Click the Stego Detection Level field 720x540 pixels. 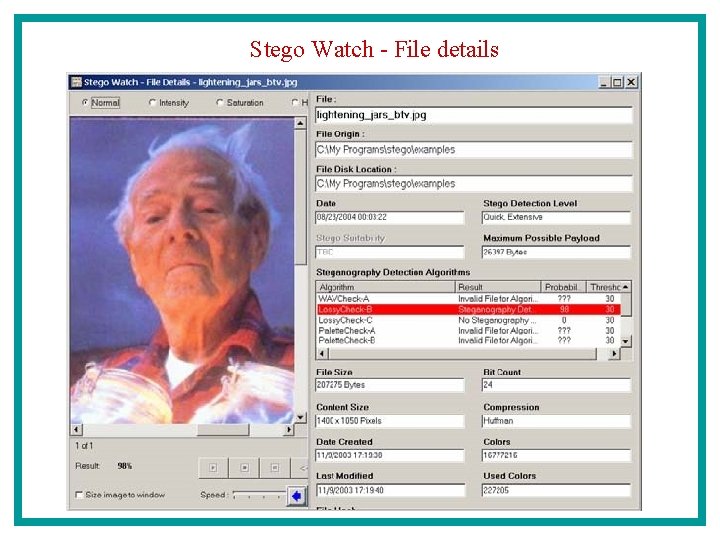click(x=556, y=217)
